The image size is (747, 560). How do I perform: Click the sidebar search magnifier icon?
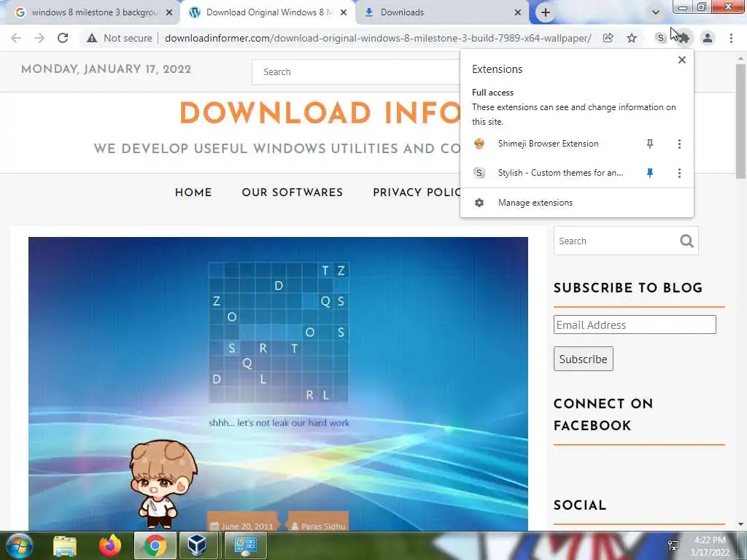(686, 241)
